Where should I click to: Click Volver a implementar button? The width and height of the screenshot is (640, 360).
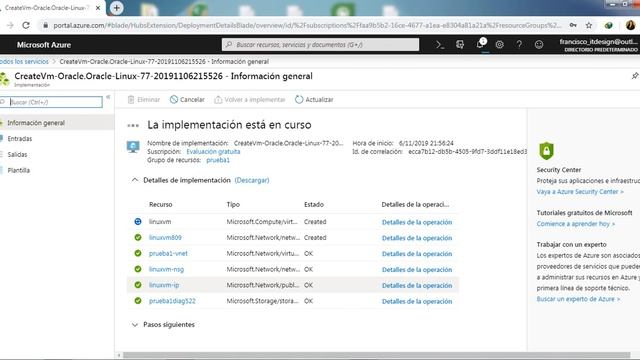[x=250, y=100]
